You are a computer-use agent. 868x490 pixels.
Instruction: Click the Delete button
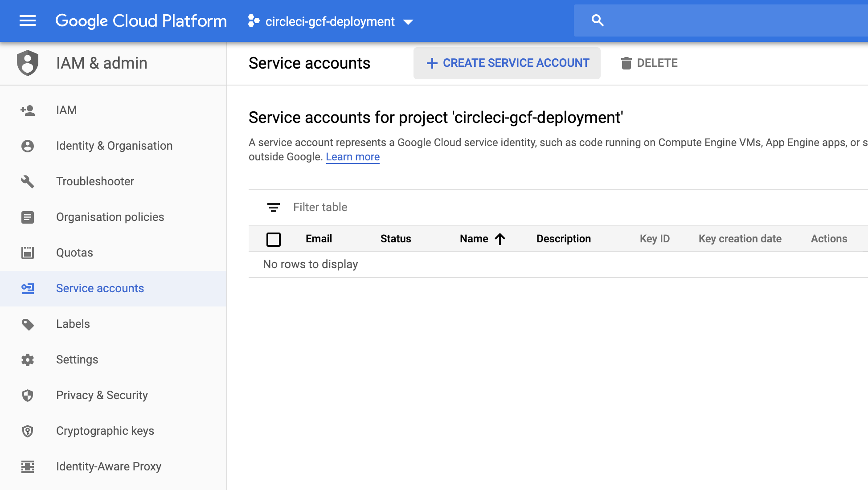(649, 63)
